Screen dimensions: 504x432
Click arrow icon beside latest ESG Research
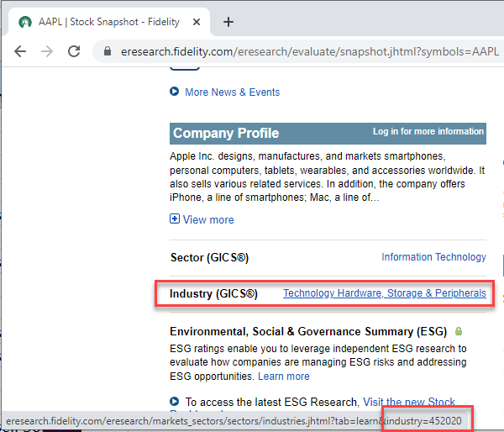(x=174, y=402)
